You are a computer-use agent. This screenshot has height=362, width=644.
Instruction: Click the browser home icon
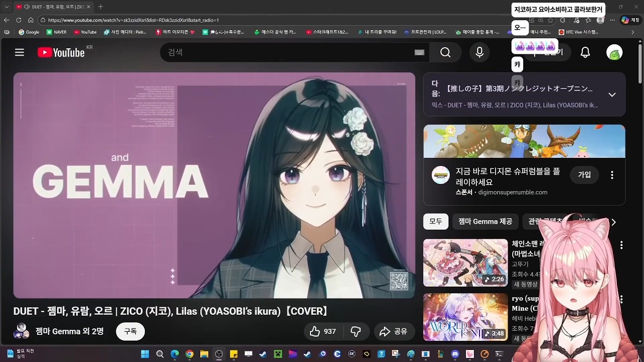[x=31, y=20]
